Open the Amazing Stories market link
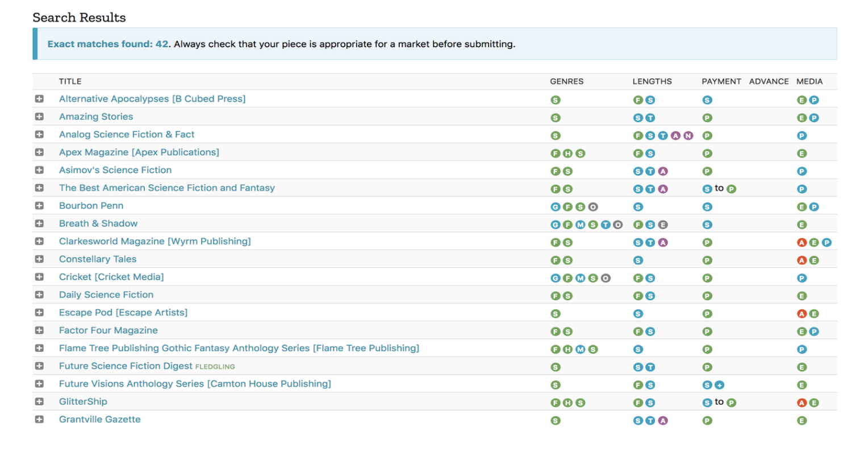Viewport: 868px width, 465px height. 96,117
